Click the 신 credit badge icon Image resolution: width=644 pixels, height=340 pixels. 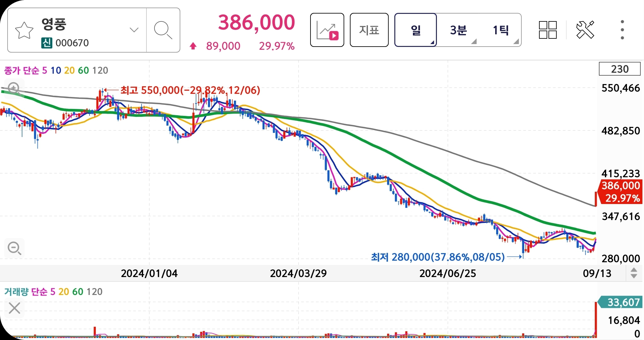click(47, 43)
